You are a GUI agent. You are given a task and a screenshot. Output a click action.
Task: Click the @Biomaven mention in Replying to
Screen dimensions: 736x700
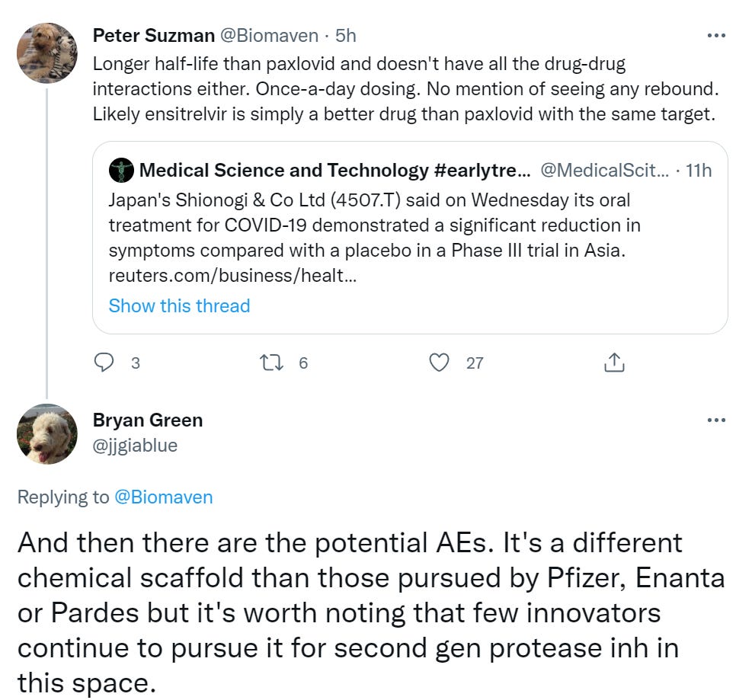163,497
